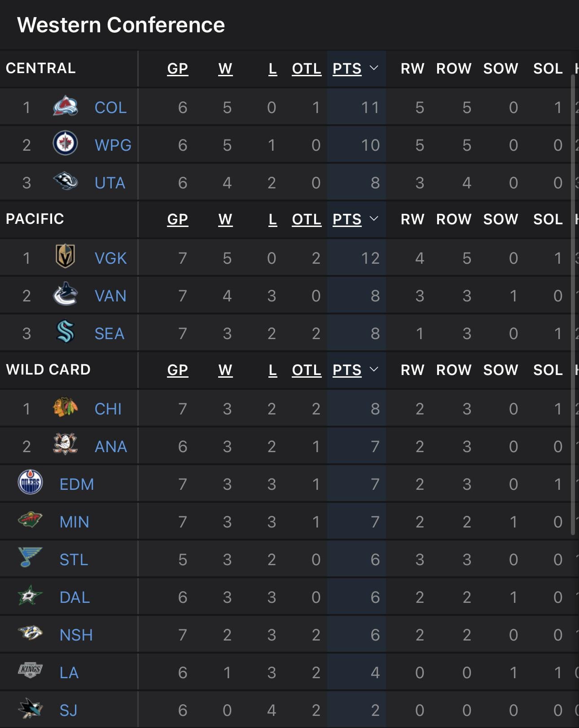Click the vertical scrollbar on right edge
The height and width of the screenshot is (728, 579).
[x=573, y=305]
